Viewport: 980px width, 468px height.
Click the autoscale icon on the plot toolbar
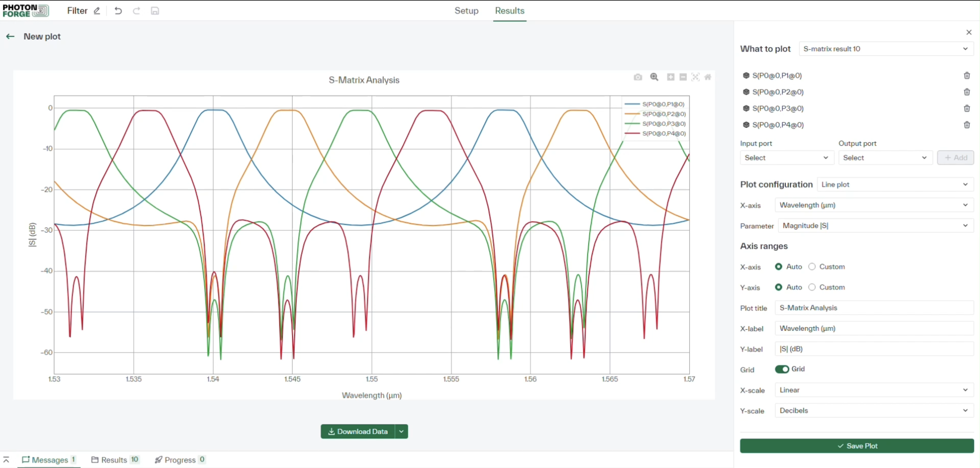(696, 77)
